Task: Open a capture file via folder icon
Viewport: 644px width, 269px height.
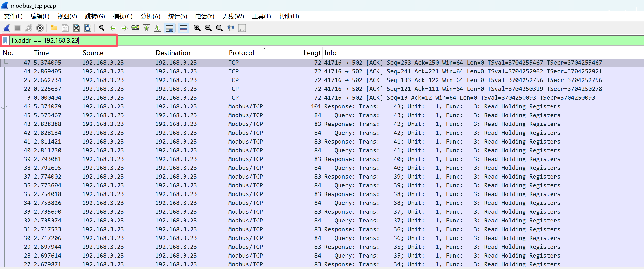Action: point(54,28)
